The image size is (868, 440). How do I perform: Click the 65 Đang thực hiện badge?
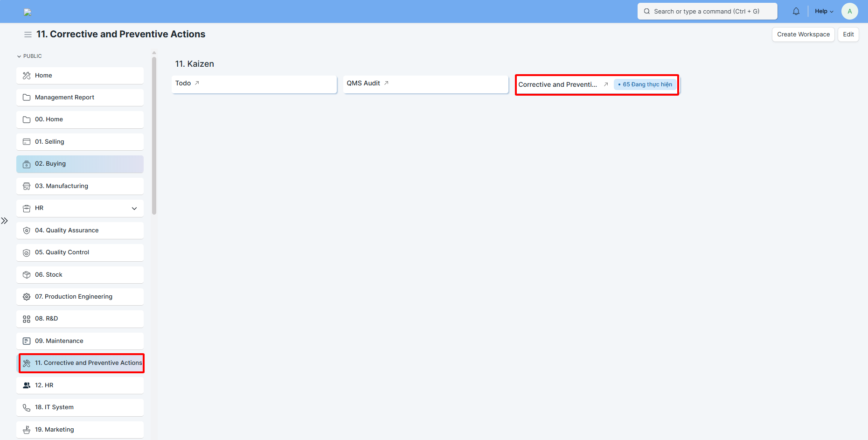(x=645, y=84)
